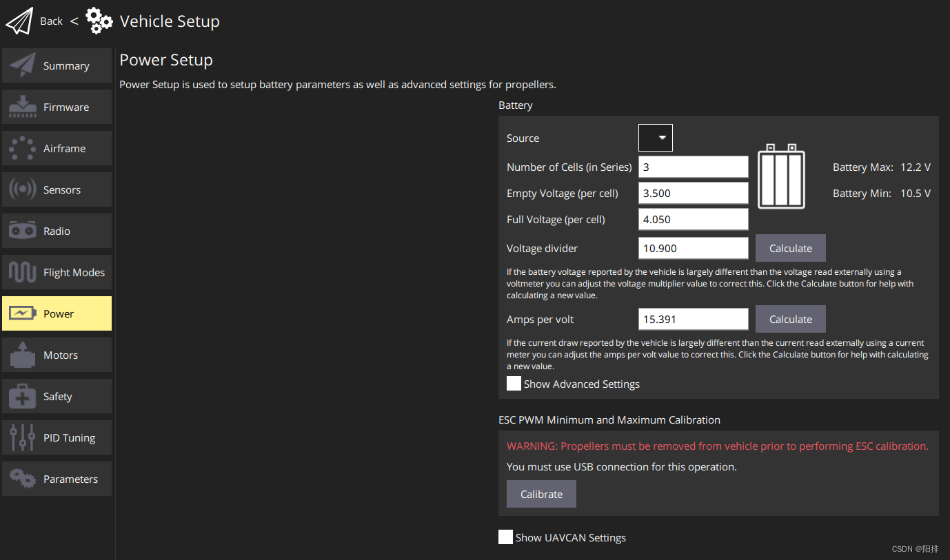Click the Sensors signal icon
Screen dimensions: 950x560
(23, 189)
